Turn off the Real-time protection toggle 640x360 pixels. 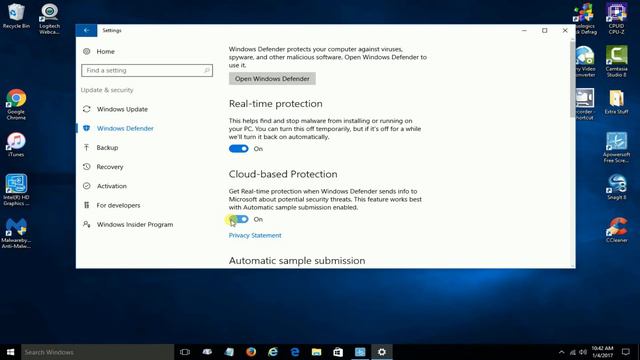click(x=238, y=149)
